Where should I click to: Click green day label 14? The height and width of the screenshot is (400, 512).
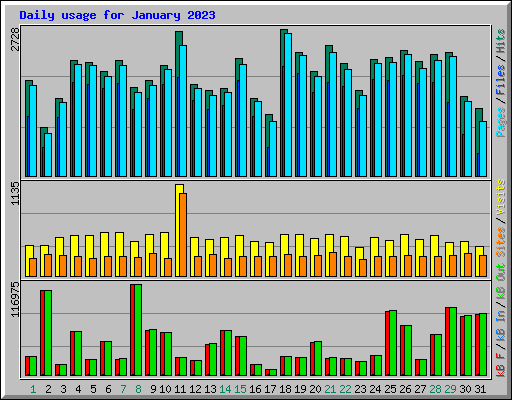point(225,389)
